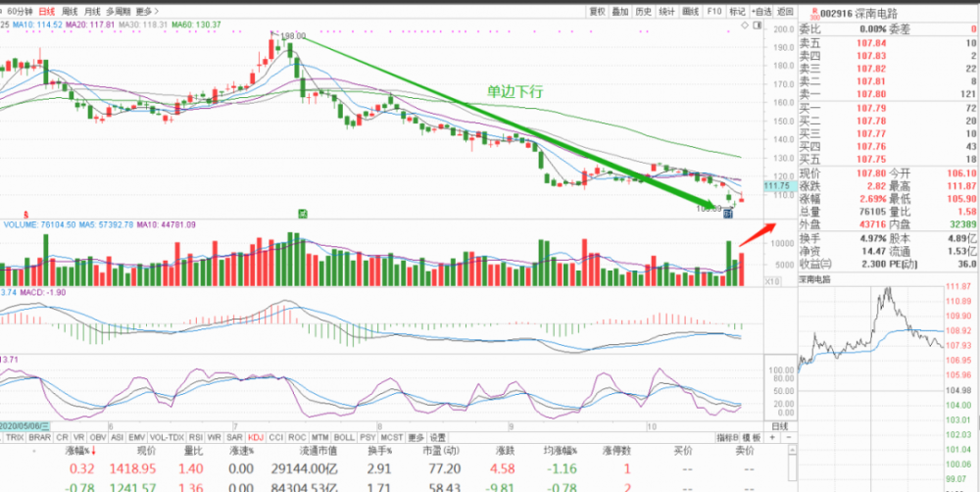
Task: Open the 多周期 multi-period view
Action: pyautogui.click(x=119, y=11)
